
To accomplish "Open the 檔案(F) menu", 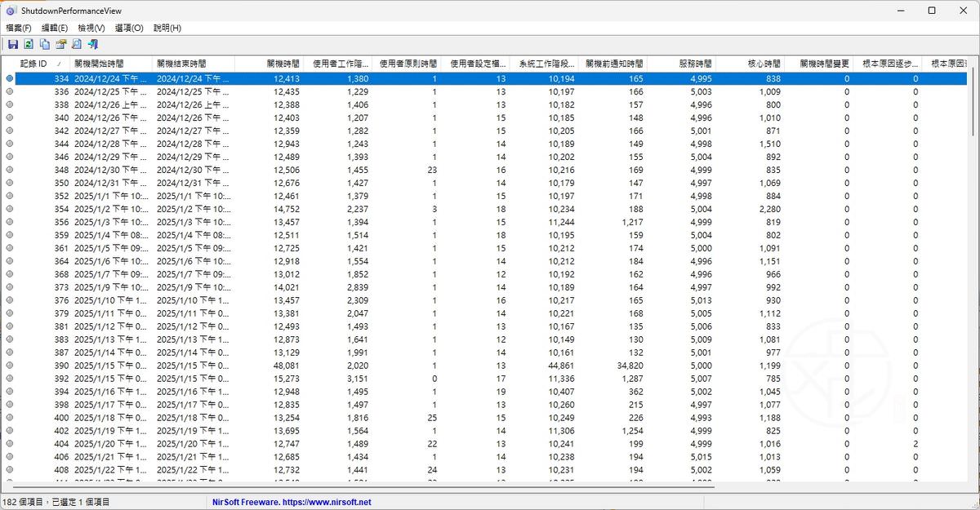I will pos(19,28).
